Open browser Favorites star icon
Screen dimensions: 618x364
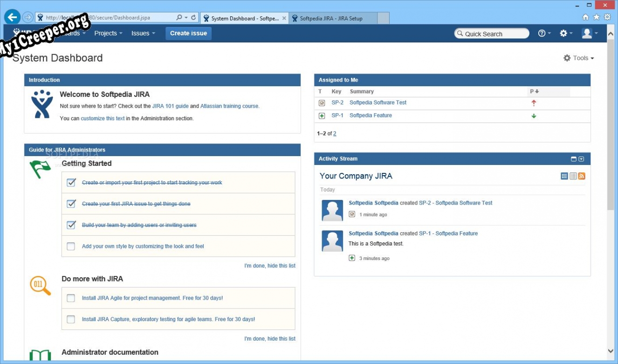pyautogui.click(x=596, y=17)
